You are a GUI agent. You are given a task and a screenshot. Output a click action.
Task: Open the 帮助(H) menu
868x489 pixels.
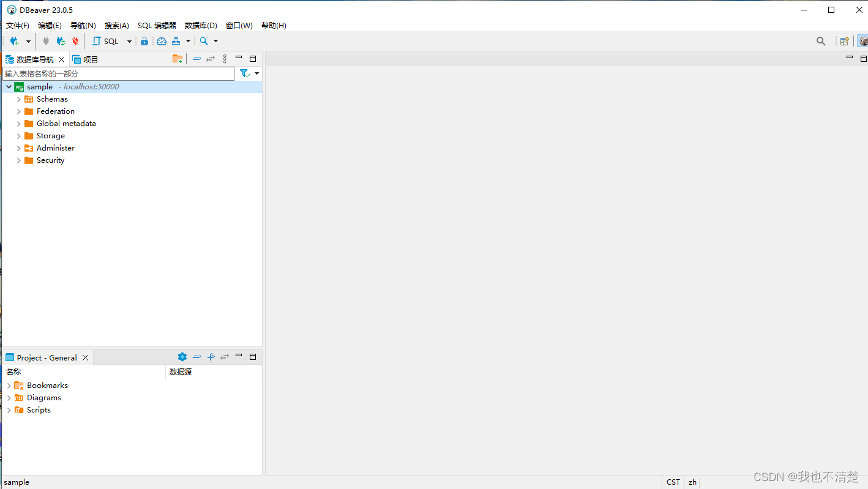[274, 26]
